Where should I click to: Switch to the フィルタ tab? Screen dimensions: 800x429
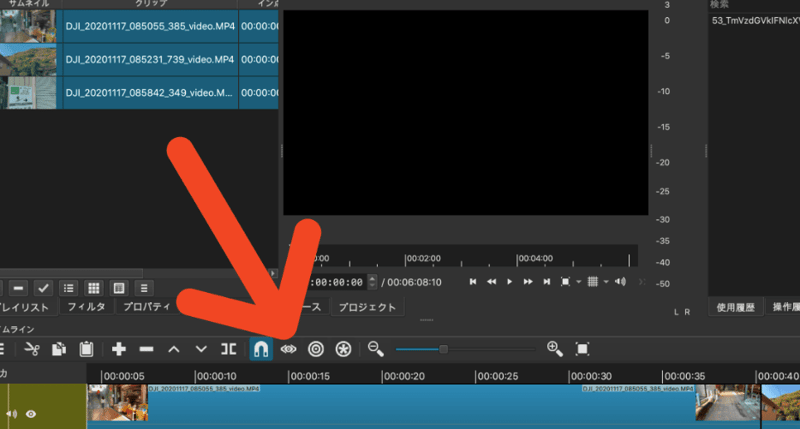tap(86, 307)
